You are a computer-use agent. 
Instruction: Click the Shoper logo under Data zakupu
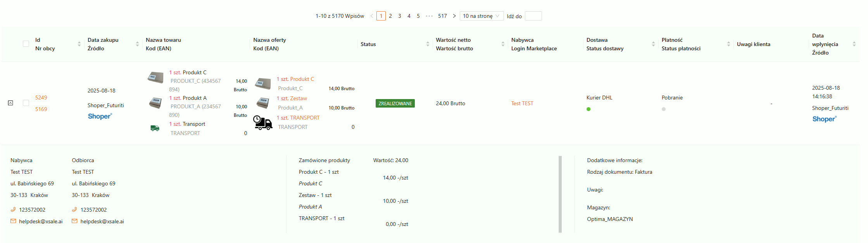100,116
